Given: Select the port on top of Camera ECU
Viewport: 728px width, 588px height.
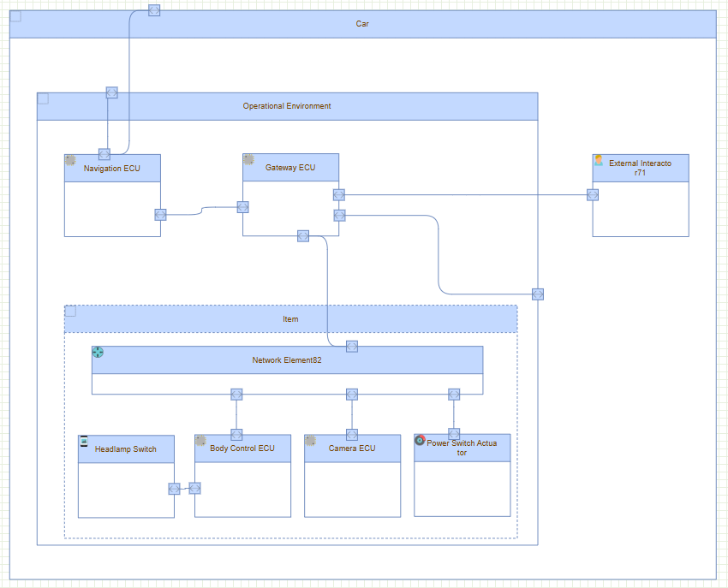Looking at the screenshot, I should 352,435.
